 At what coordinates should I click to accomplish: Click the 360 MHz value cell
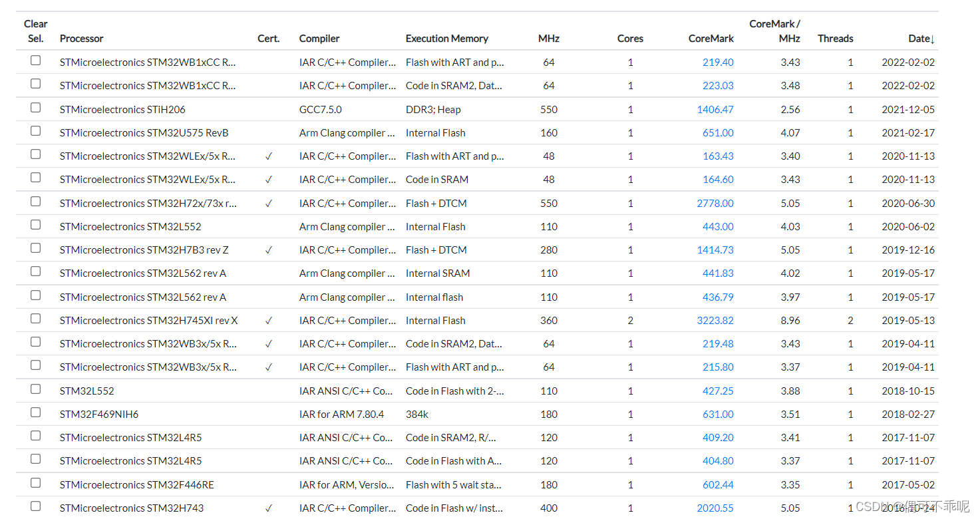click(549, 321)
